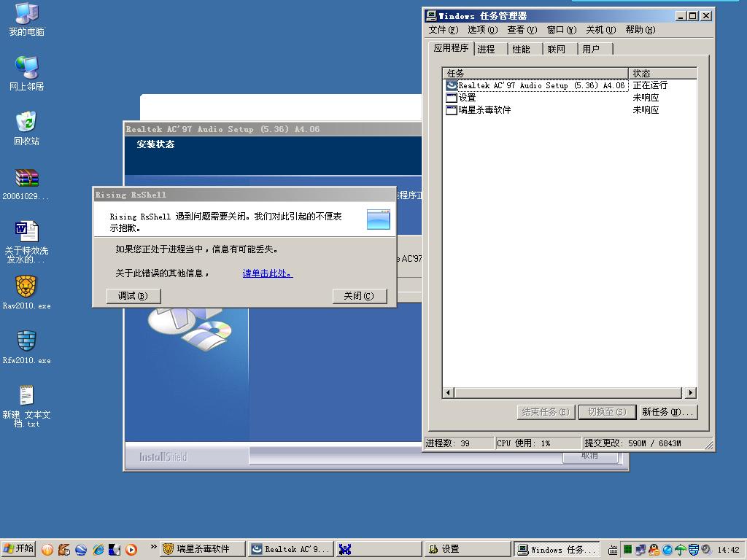The width and height of the screenshot is (747, 560).
Task: Open the 查看(V) menu in Task Manager
Action: pyautogui.click(x=522, y=30)
